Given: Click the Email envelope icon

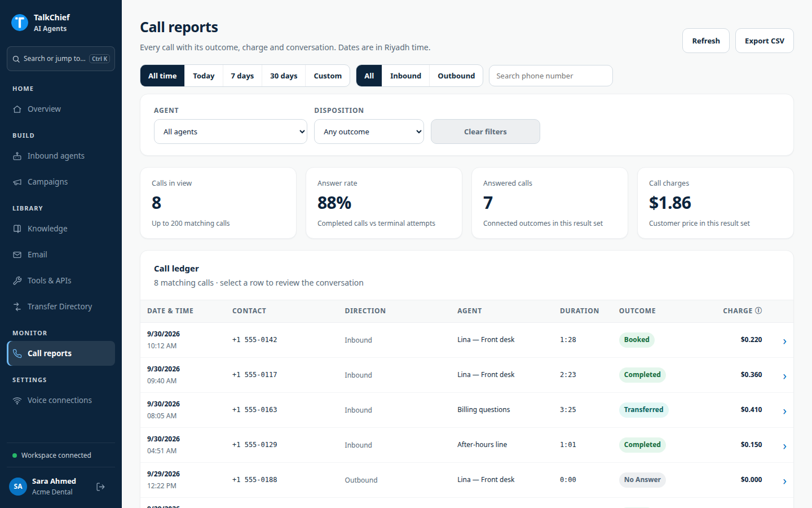Looking at the screenshot, I should click(17, 255).
